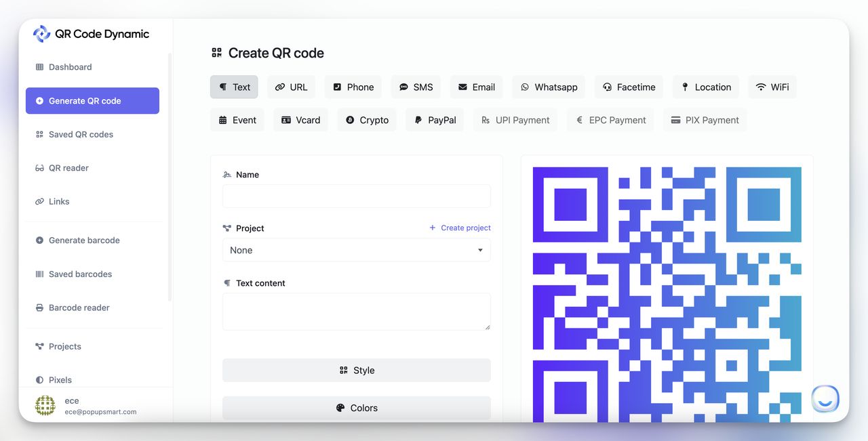Viewport: 868px width, 441px height.
Task: Open the Dashboard page
Action: point(70,66)
